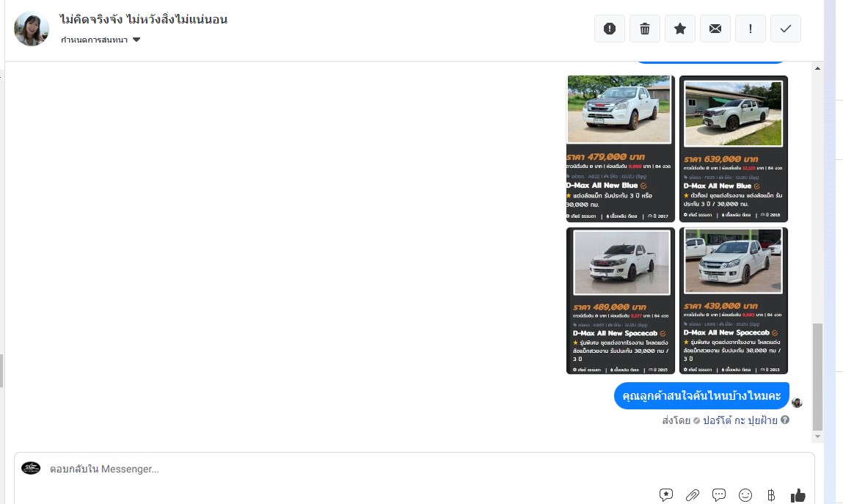Click inside the ตอบกลับใน Messenger reply field
Viewport: 843px width, 504px height.
point(414,469)
